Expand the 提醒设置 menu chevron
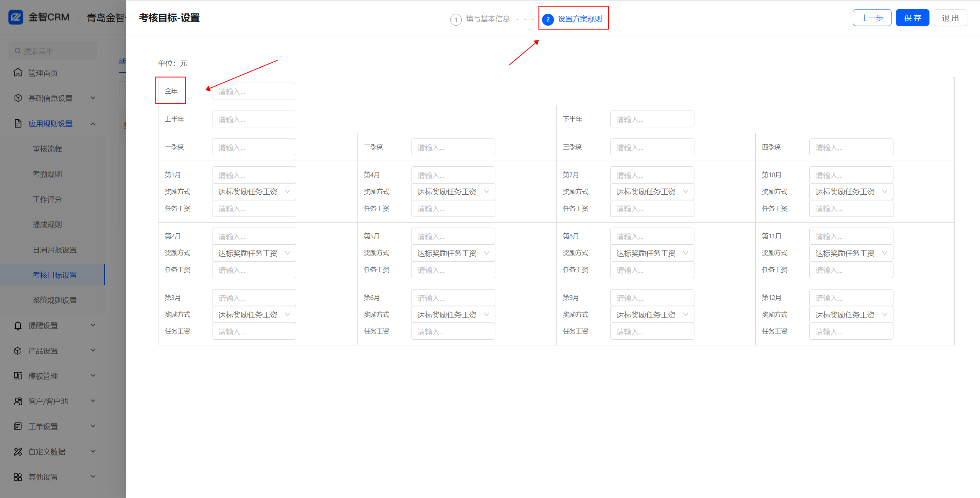980x498 pixels. (x=93, y=325)
